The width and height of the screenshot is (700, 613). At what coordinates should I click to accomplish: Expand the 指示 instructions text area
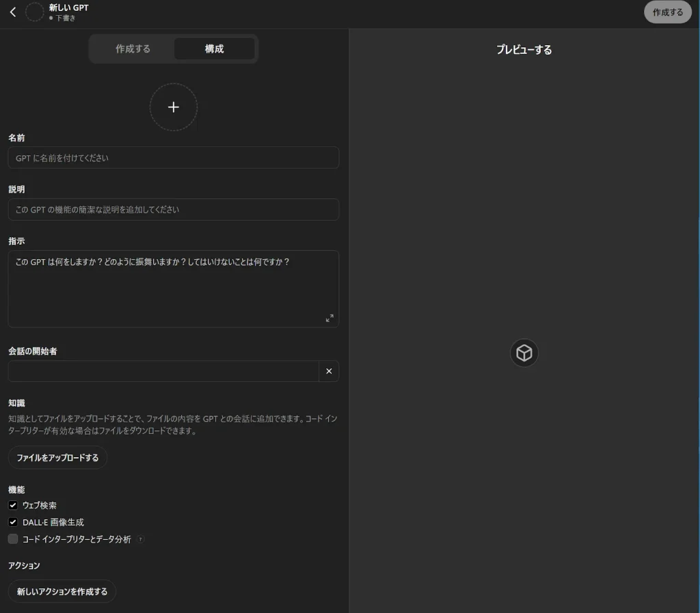329,318
